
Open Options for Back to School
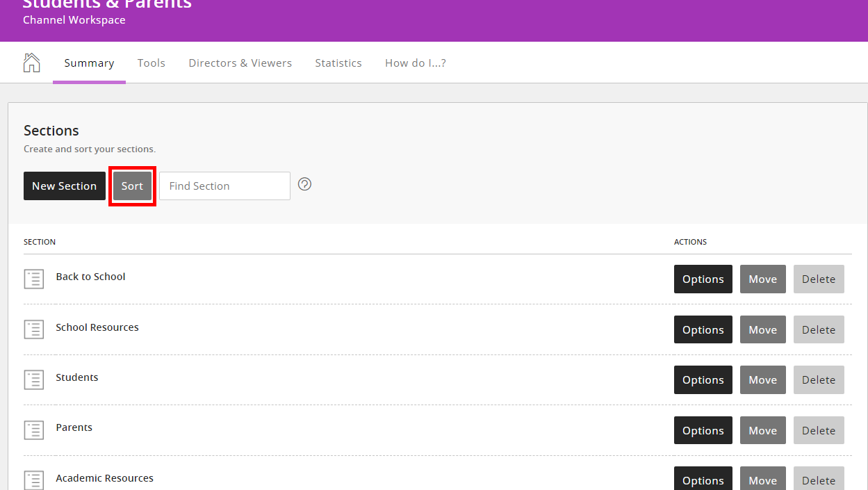703,279
